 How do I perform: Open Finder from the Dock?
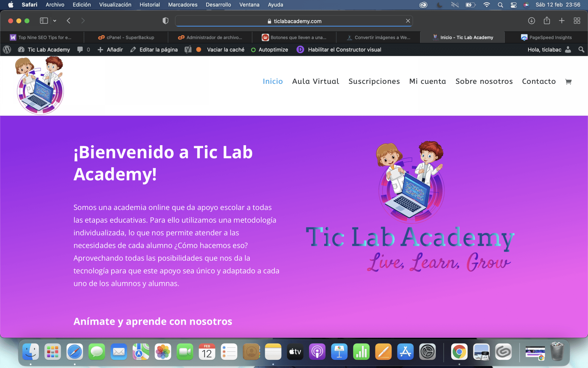(x=31, y=352)
